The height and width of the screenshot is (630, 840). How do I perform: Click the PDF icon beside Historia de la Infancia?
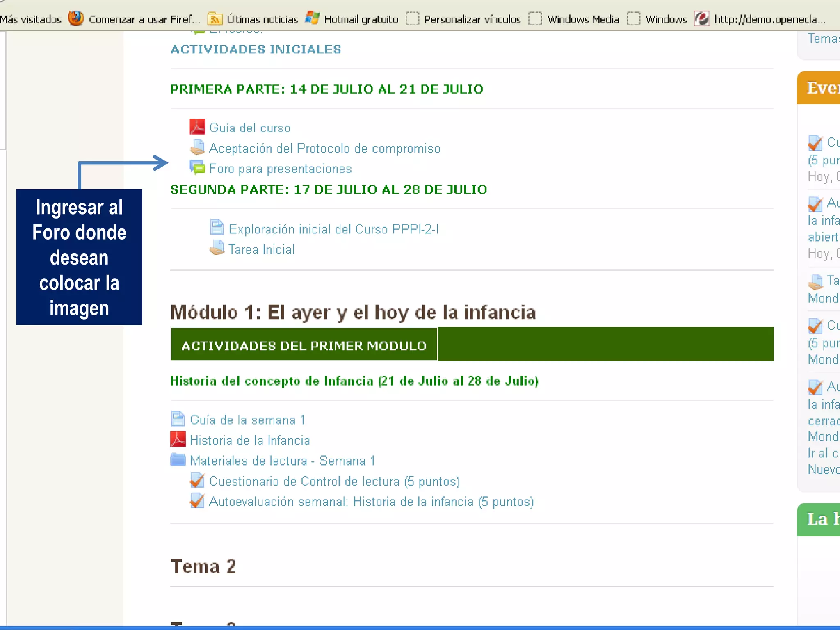click(178, 440)
